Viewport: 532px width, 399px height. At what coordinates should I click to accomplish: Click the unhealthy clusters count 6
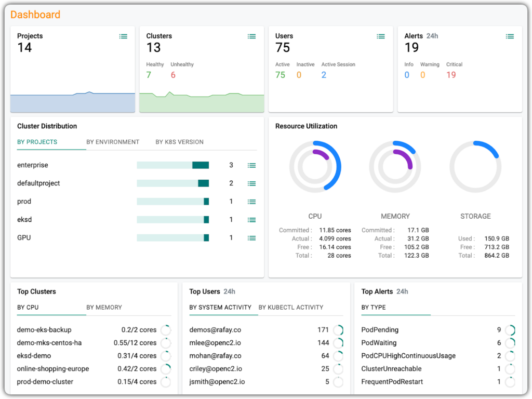[173, 75]
